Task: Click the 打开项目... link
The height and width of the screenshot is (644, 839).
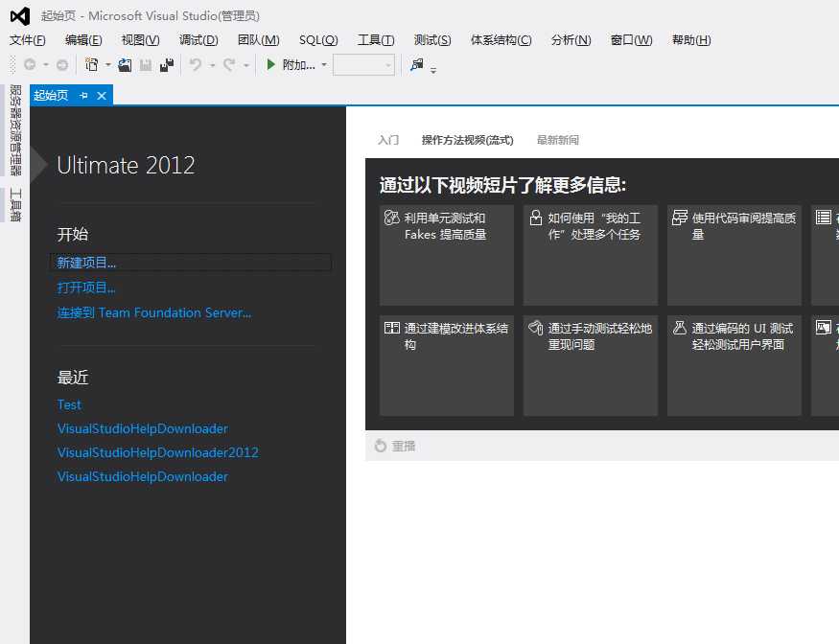Action: [x=86, y=287]
